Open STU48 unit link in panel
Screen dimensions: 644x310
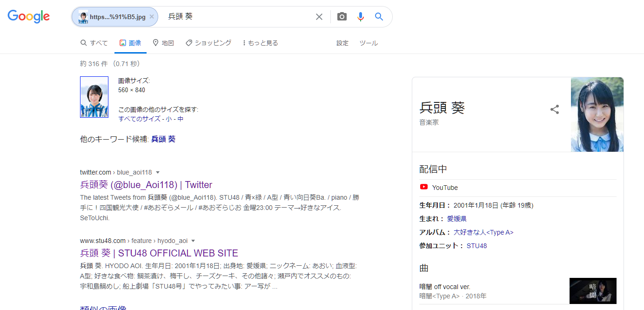pyautogui.click(x=477, y=246)
